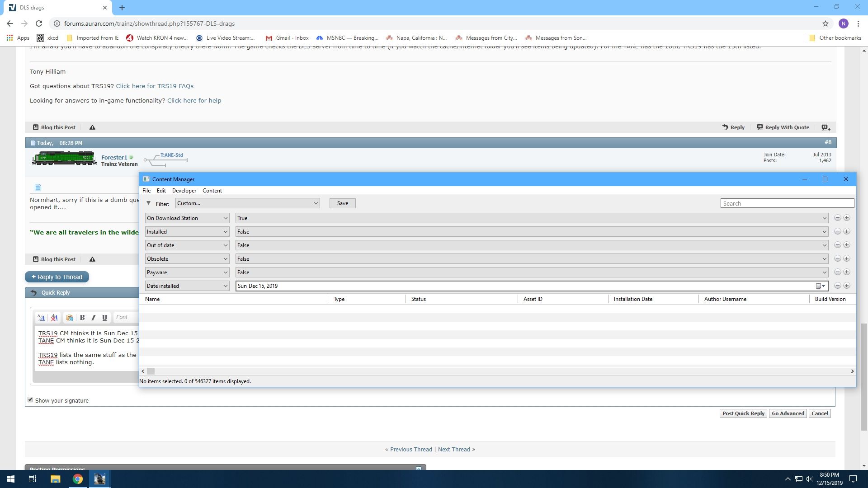Viewport: 868px width, 488px height.
Task: Click Post Quick Reply button
Action: tap(743, 413)
